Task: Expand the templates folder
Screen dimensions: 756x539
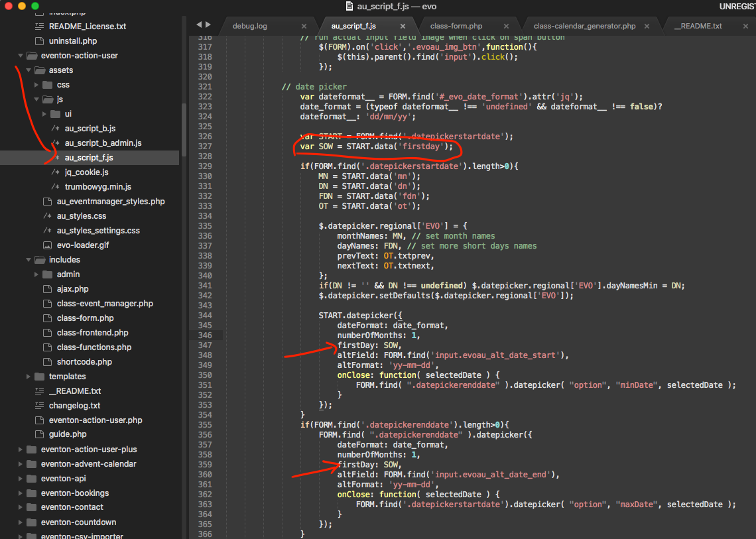Action: point(29,377)
